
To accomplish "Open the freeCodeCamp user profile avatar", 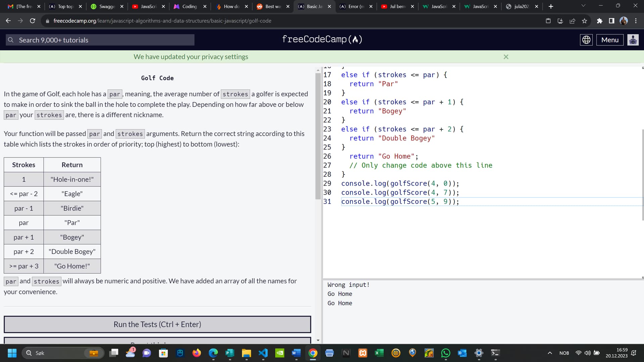I will (633, 40).
